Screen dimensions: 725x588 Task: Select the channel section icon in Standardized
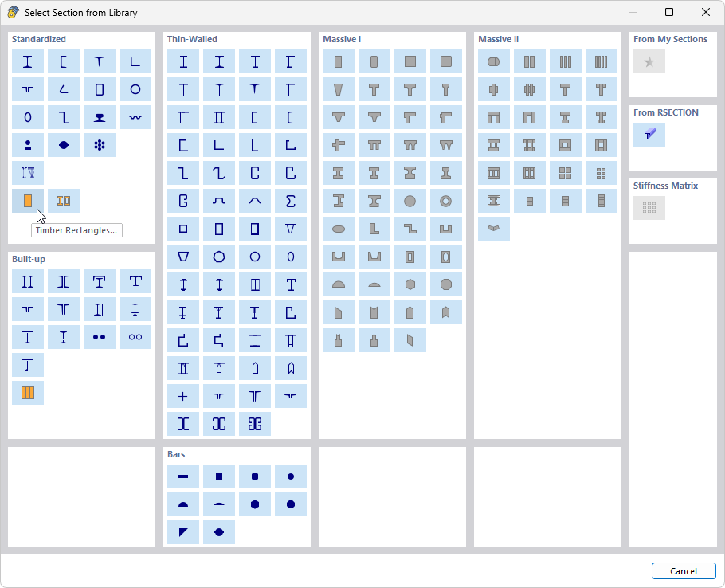64,61
